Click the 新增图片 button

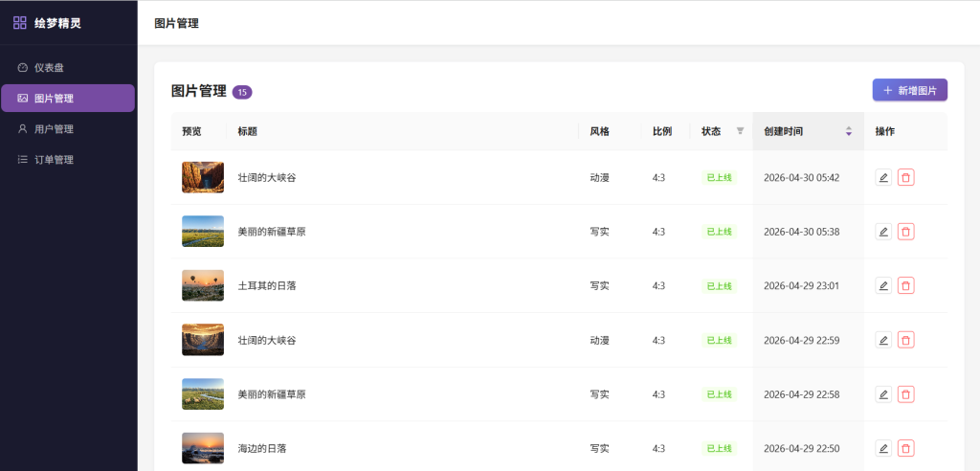pyautogui.click(x=909, y=90)
